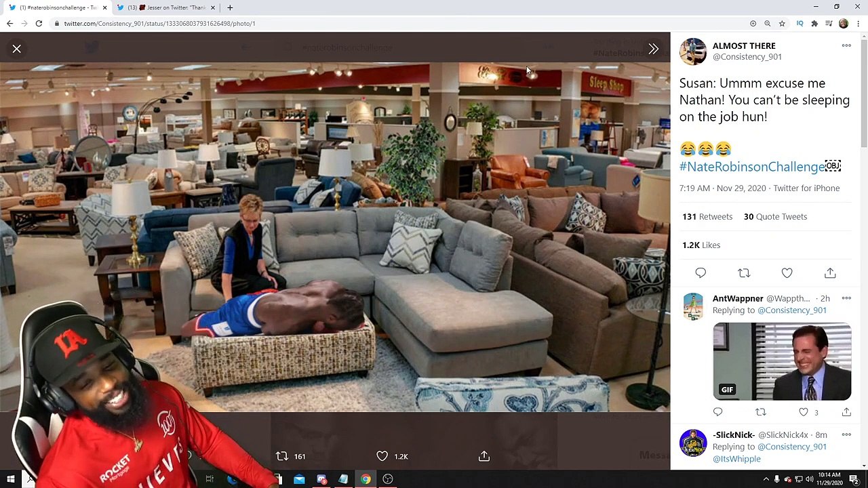Open the Windows Start menu
The image size is (868, 488).
[x=11, y=479]
